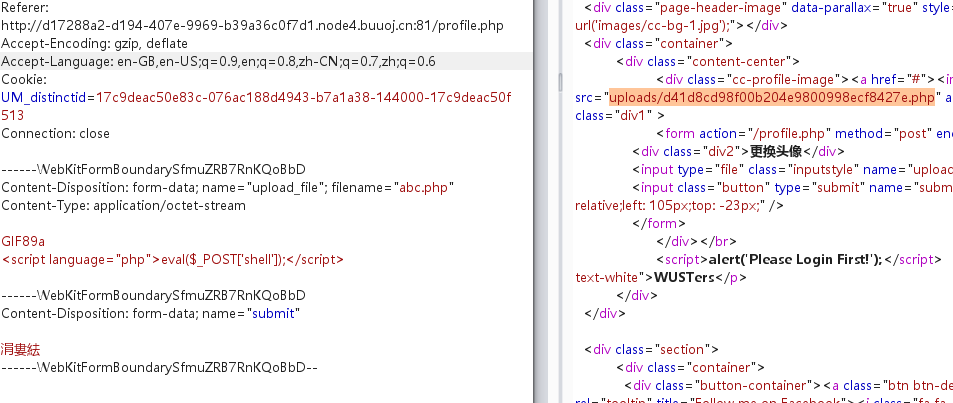The height and width of the screenshot is (403, 953).
Task: Click the wrapped cookie value 513
Action: click(12, 115)
